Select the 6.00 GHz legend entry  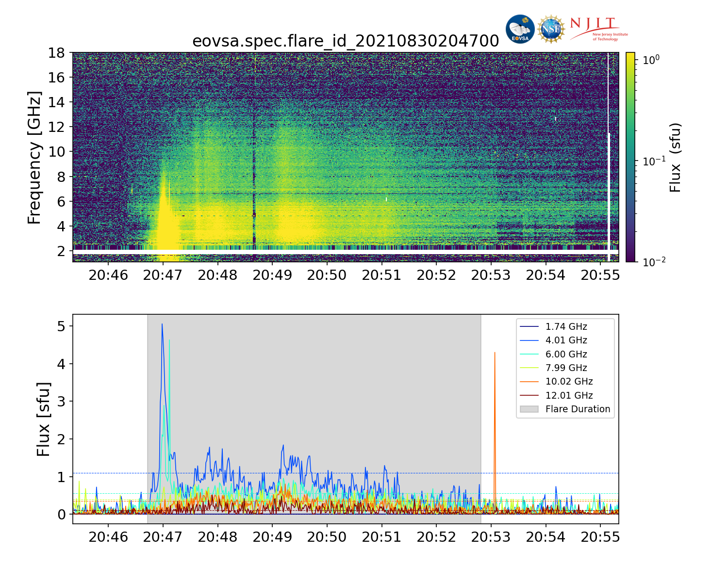tap(566, 355)
